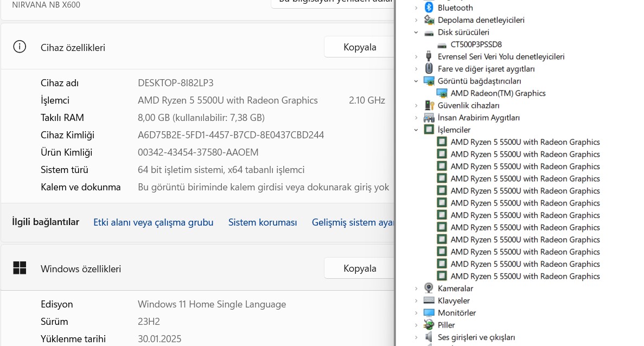The width and height of the screenshot is (644, 346).
Task: Expand Depolama denetleyicileri node
Action: click(x=416, y=20)
